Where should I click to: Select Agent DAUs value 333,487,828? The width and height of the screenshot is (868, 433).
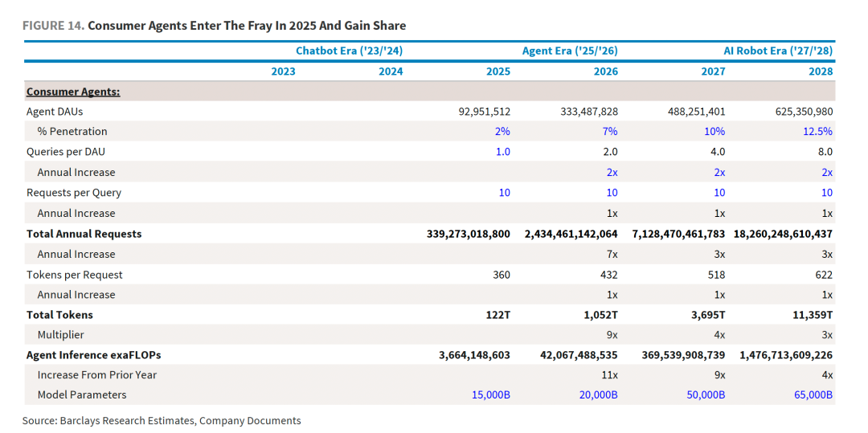(588, 112)
